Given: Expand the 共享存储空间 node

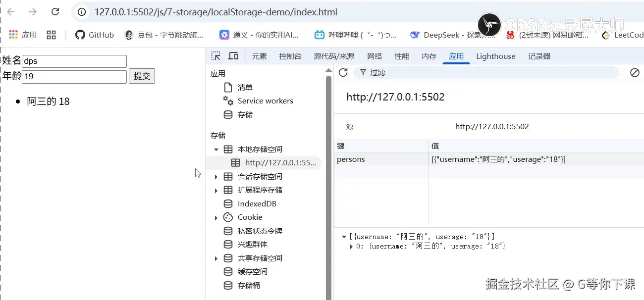Looking at the screenshot, I should pyautogui.click(x=216, y=258).
